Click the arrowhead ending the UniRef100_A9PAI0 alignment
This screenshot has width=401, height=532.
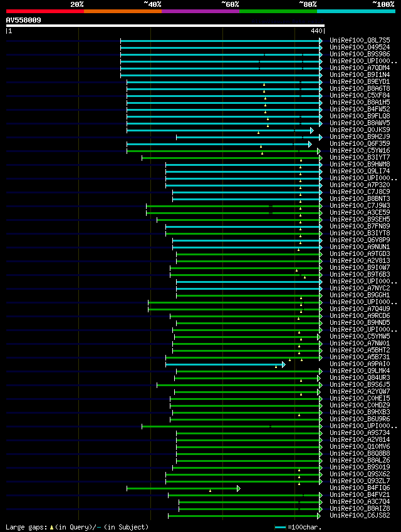pyautogui.click(x=283, y=365)
